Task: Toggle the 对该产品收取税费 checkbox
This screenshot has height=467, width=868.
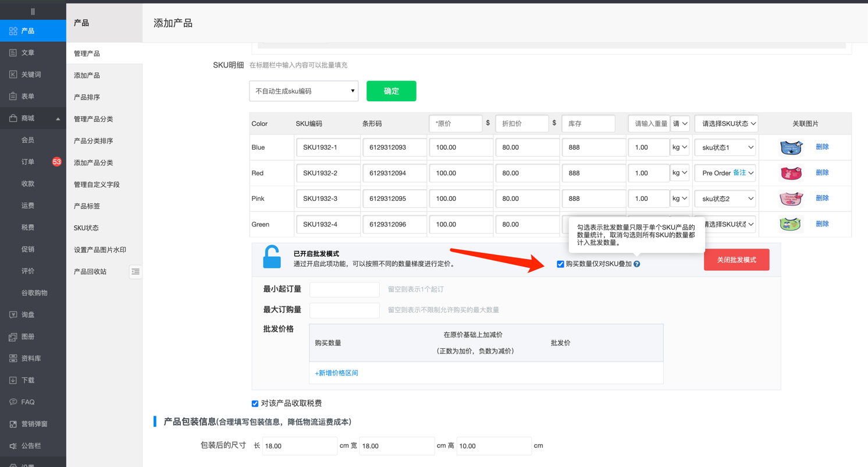Action: (x=255, y=404)
